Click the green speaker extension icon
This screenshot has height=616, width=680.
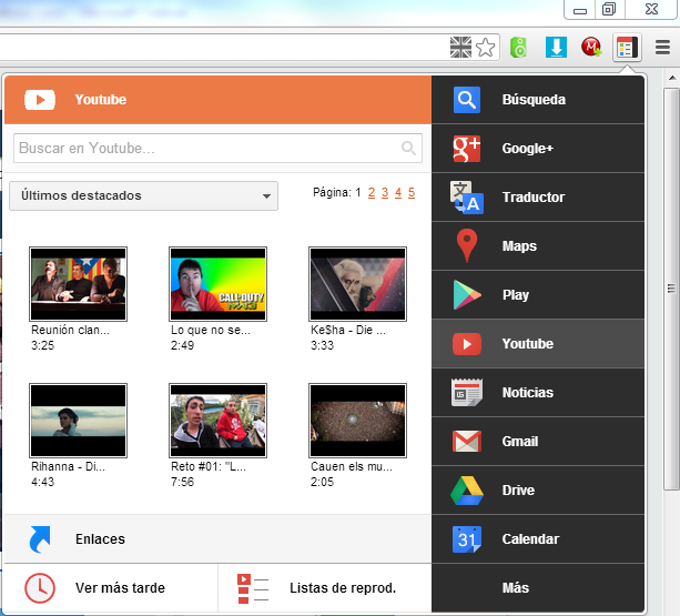519,47
